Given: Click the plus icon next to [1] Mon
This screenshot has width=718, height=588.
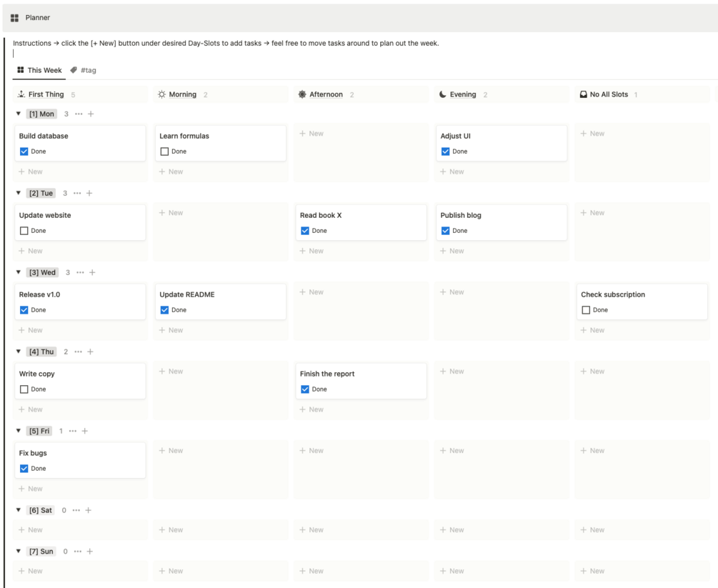Looking at the screenshot, I should (x=91, y=114).
